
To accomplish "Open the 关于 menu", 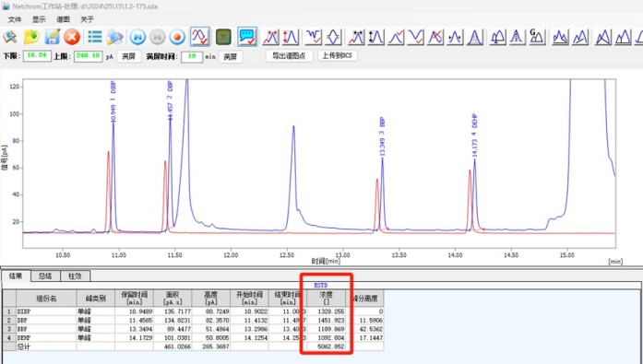I will coord(87,19).
